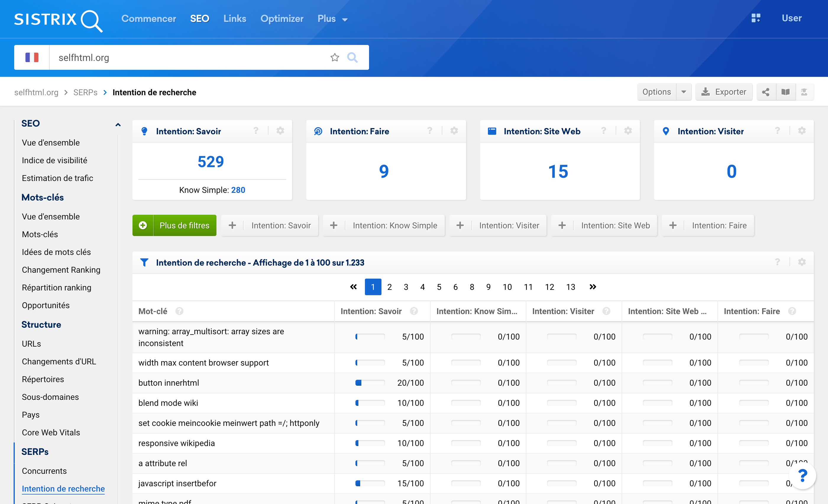Open the floating help question bubble
Viewport: 828px width, 504px height.
click(x=803, y=476)
